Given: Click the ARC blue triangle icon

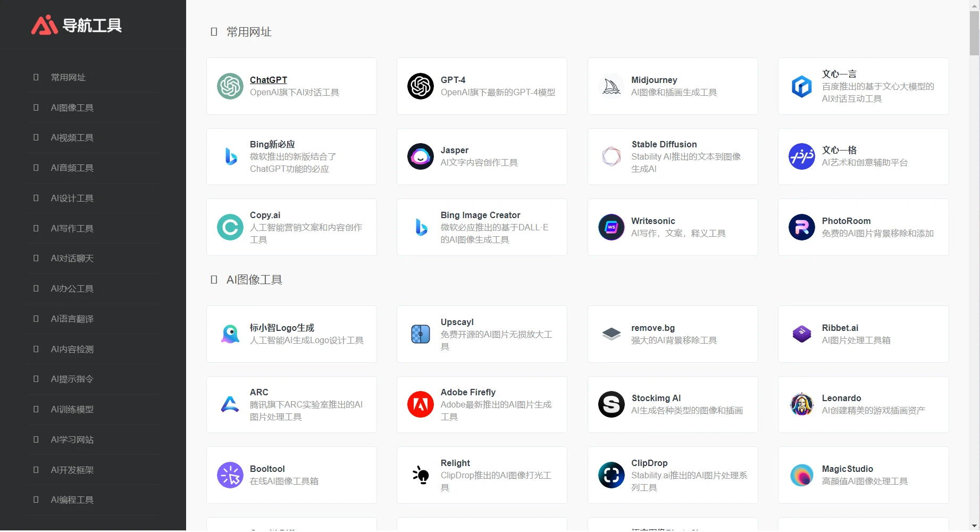Looking at the screenshot, I should [x=230, y=404].
